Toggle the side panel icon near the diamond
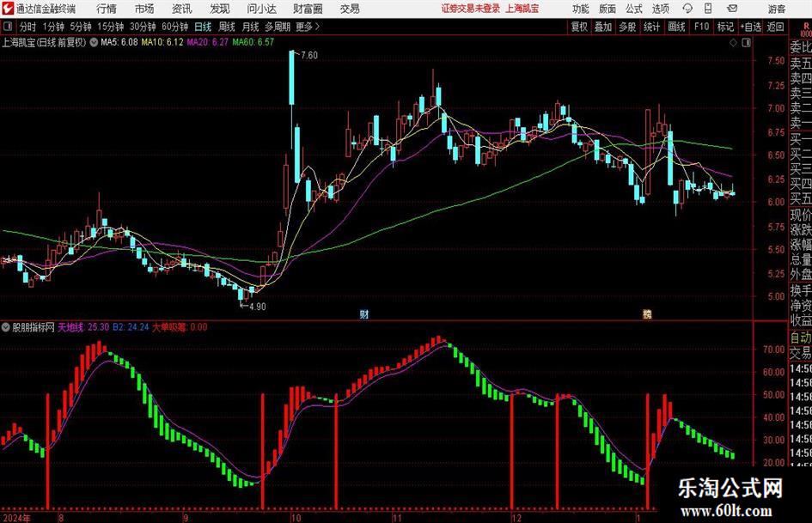 tap(746, 43)
